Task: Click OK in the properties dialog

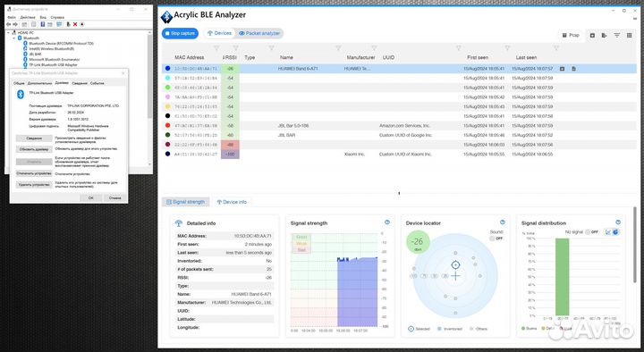Action: point(90,197)
